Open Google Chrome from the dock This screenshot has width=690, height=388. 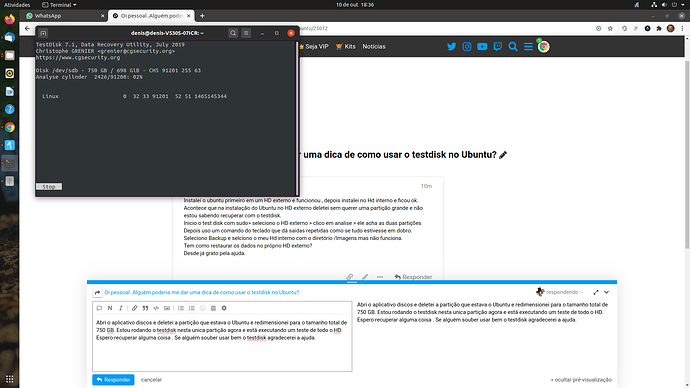click(9, 128)
